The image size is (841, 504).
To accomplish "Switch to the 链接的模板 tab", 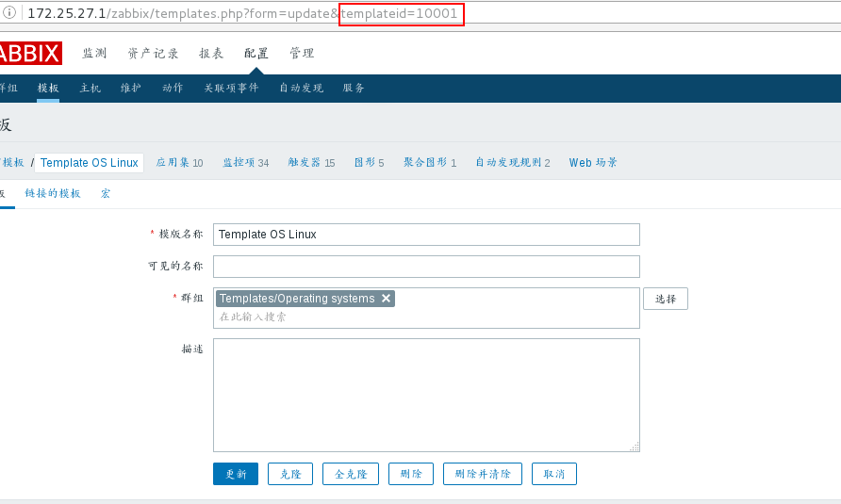I will point(53,193).
